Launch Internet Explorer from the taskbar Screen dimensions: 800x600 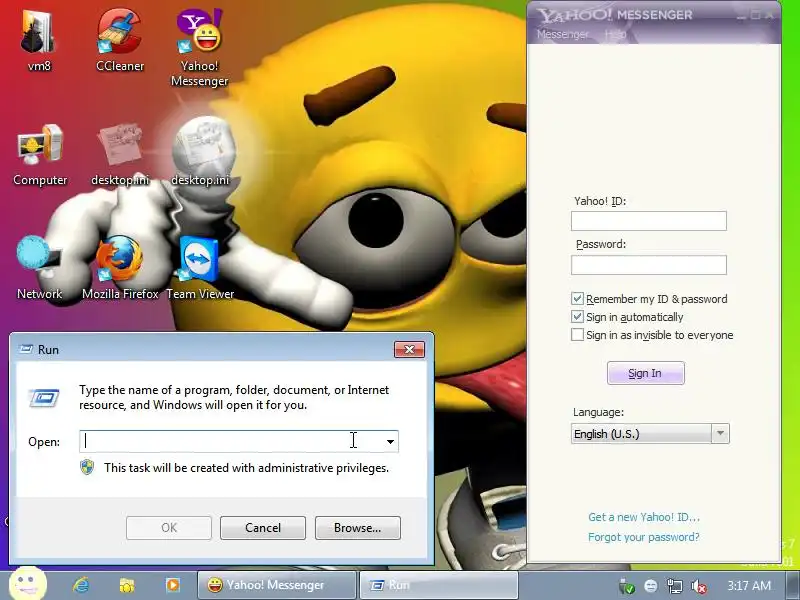tap(82, 585)
